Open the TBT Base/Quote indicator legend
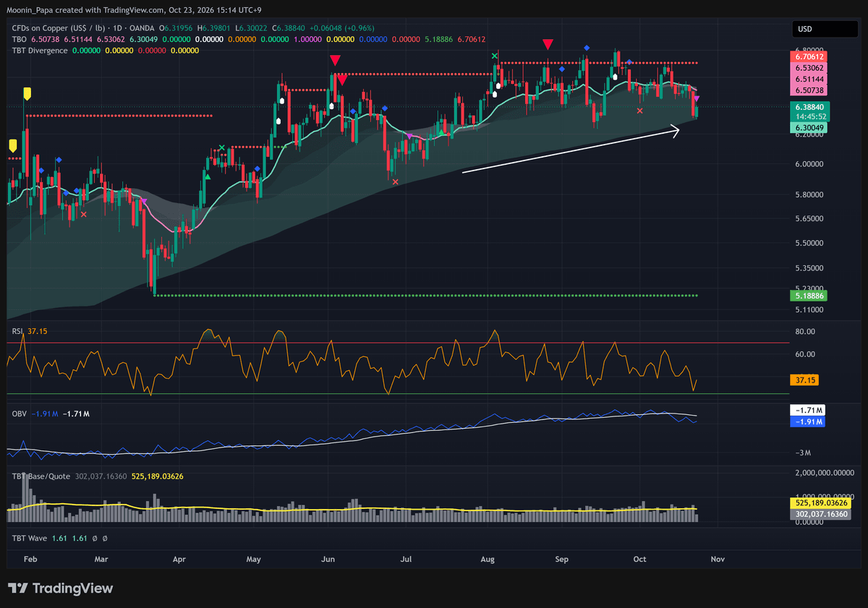Viewport: 868px width, 608px height. (41, 477)
